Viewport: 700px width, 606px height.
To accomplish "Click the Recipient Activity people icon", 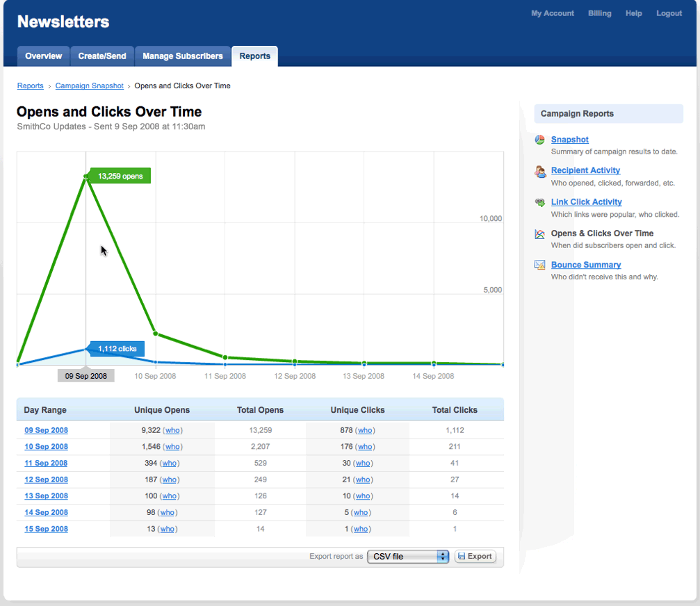I will click(x=540, y=171).
